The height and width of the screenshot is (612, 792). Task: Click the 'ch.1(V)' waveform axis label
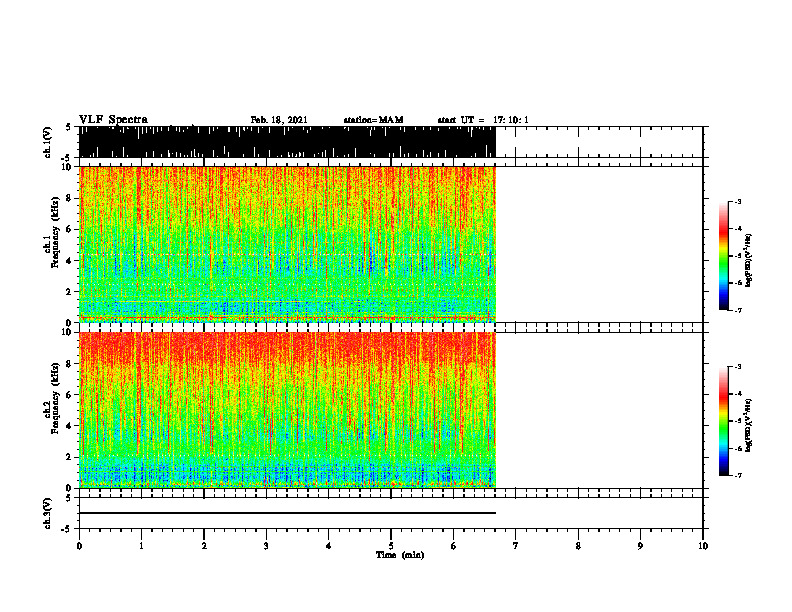tap(48, 142)
